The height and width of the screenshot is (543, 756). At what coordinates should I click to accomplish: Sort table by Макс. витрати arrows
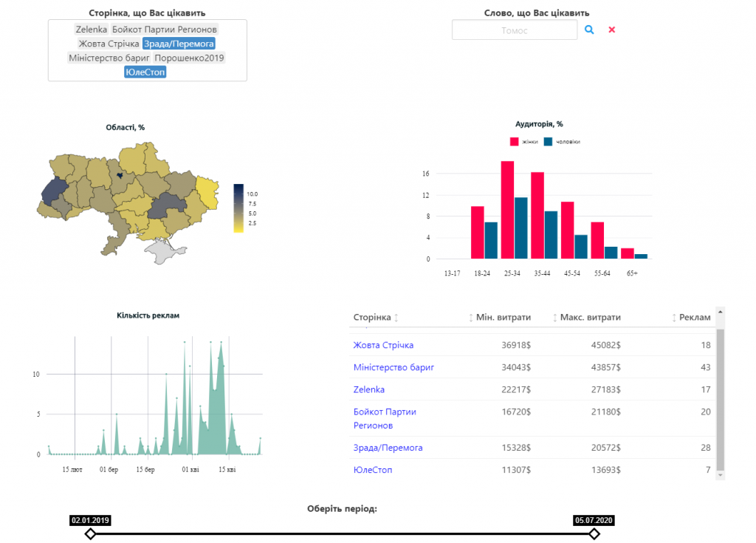(554, 318)
